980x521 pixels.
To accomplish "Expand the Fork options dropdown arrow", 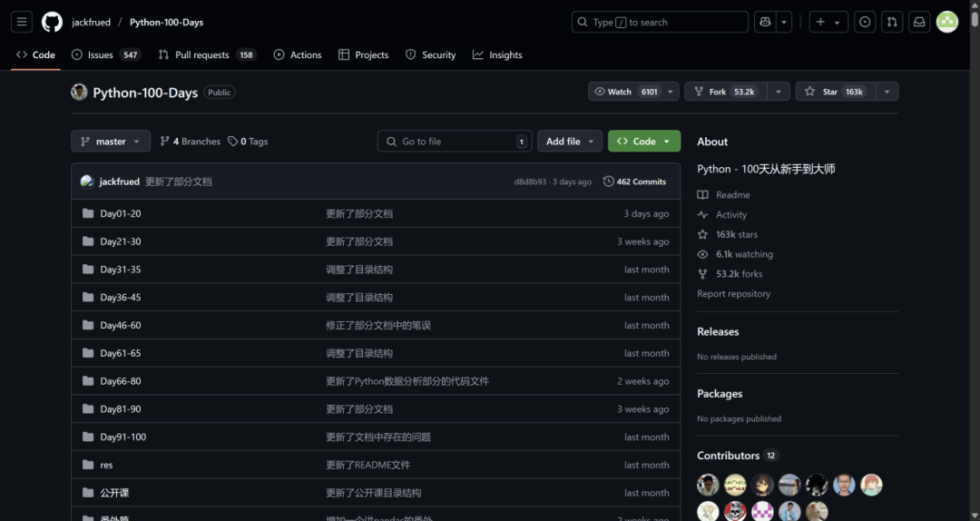I will click(779, 92).
